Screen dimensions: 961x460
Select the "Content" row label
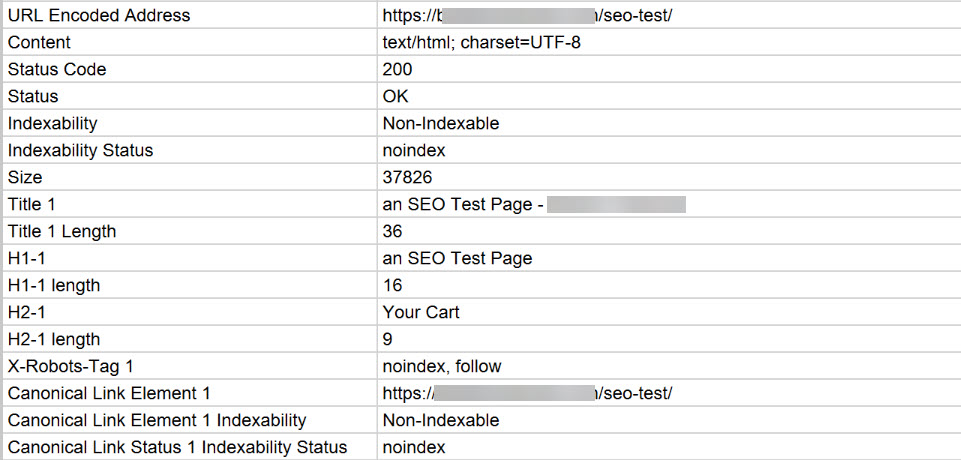pos(39,43)
